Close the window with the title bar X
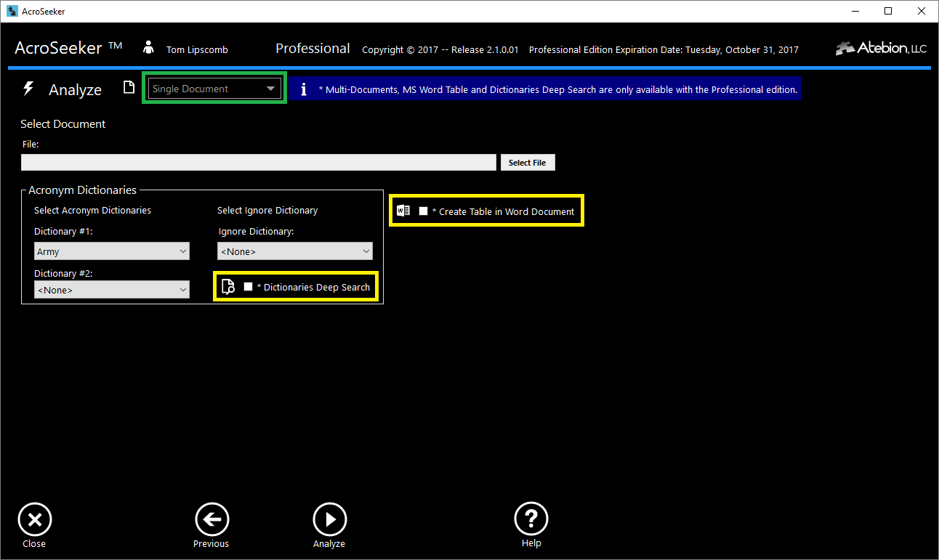939x560 pixels. [x=922, y=11]
